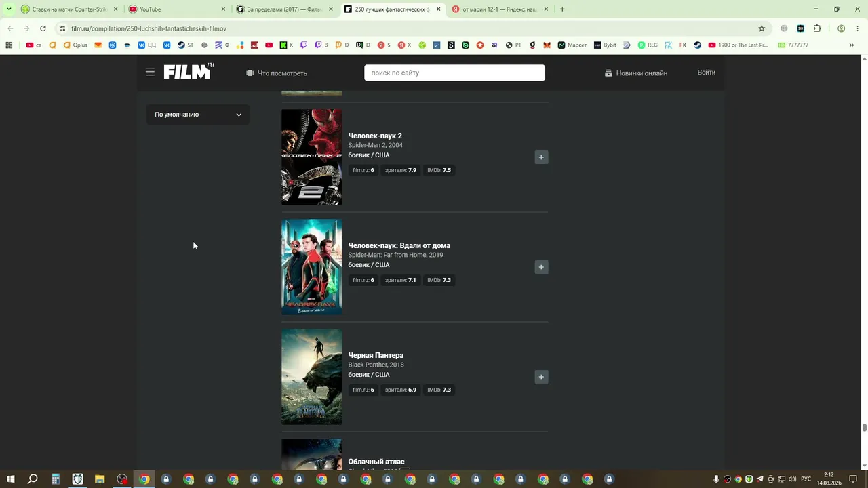The image size is (868, 488).
Task: Open the 'Черная Пантера' poster image
Action: [x=311, y=377]
